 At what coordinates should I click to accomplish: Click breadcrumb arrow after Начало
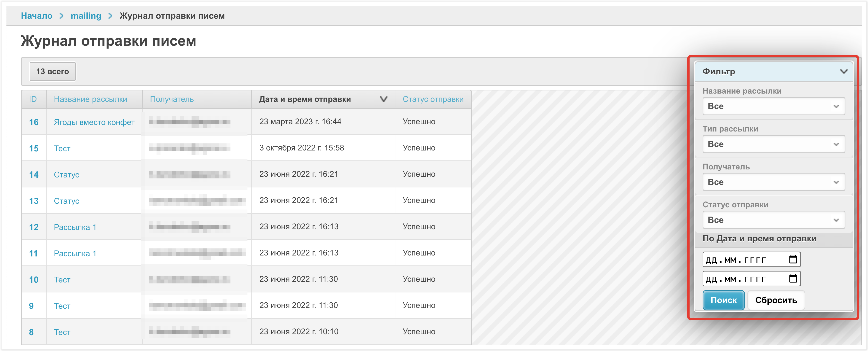pyautogui.click(x=61, y=16)
